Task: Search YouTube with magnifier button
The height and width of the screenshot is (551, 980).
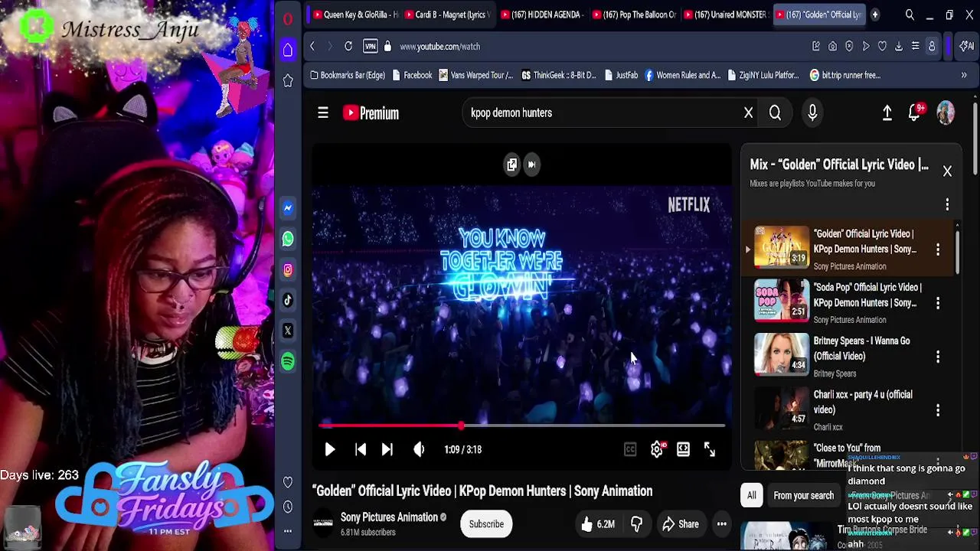Action: (x=775, y=113)
